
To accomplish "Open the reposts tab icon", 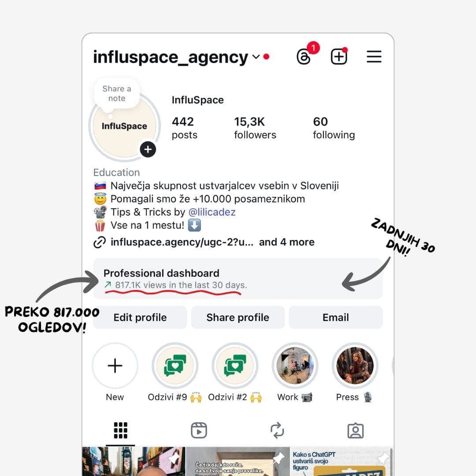I will 277,430.
